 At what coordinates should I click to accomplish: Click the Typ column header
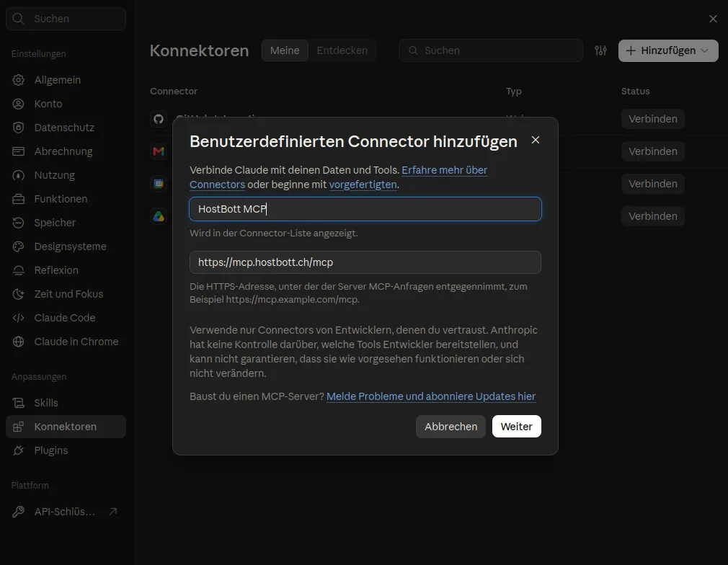[513, 91]
